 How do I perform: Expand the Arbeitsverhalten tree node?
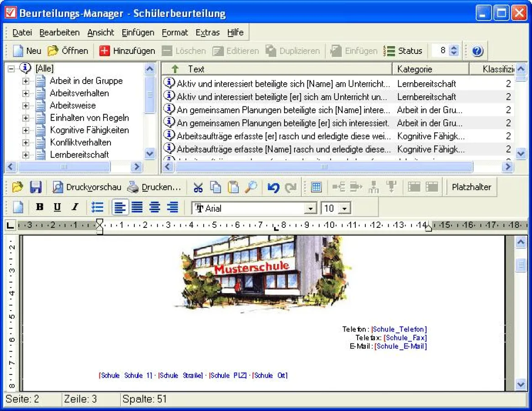click(26, 93)
